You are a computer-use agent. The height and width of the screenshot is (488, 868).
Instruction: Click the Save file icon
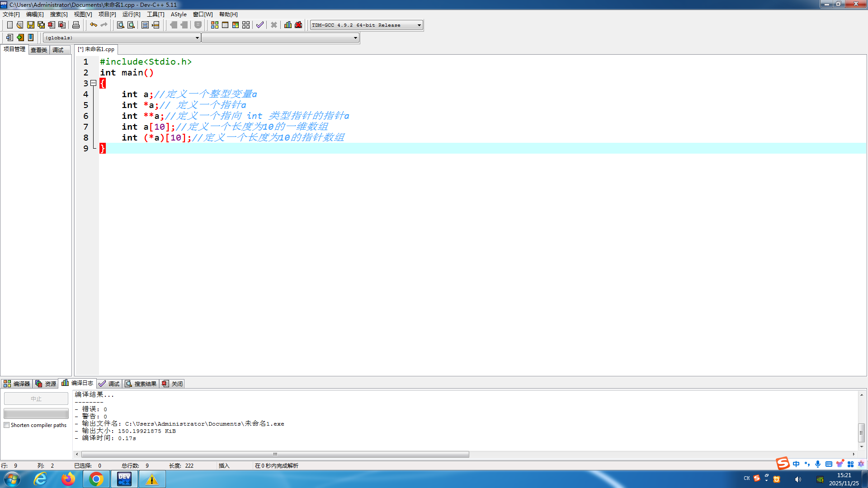point(30,25)
